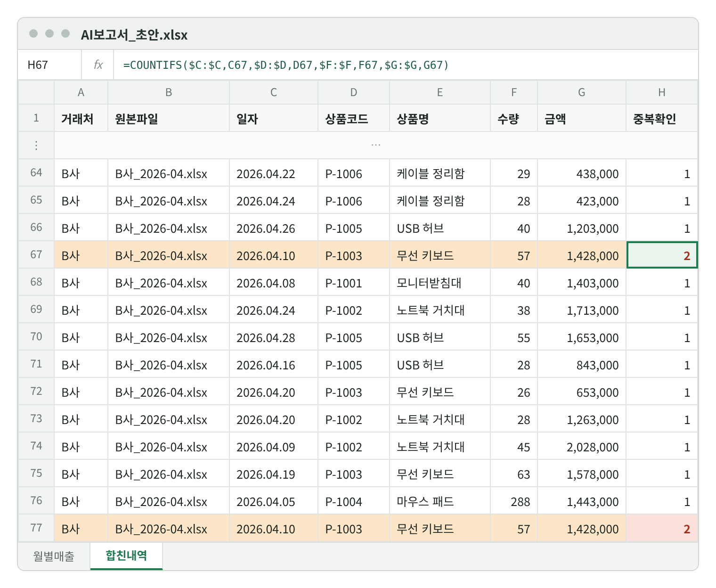Screen dimensions: 716x588
Task: Select column D header
Action: tap(354, 92)
